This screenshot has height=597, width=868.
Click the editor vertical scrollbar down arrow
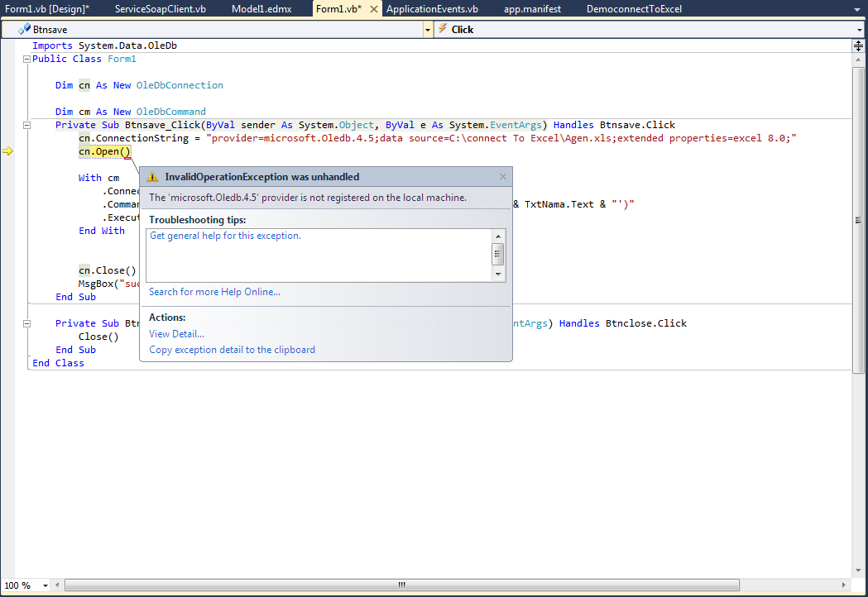[858, 571]
